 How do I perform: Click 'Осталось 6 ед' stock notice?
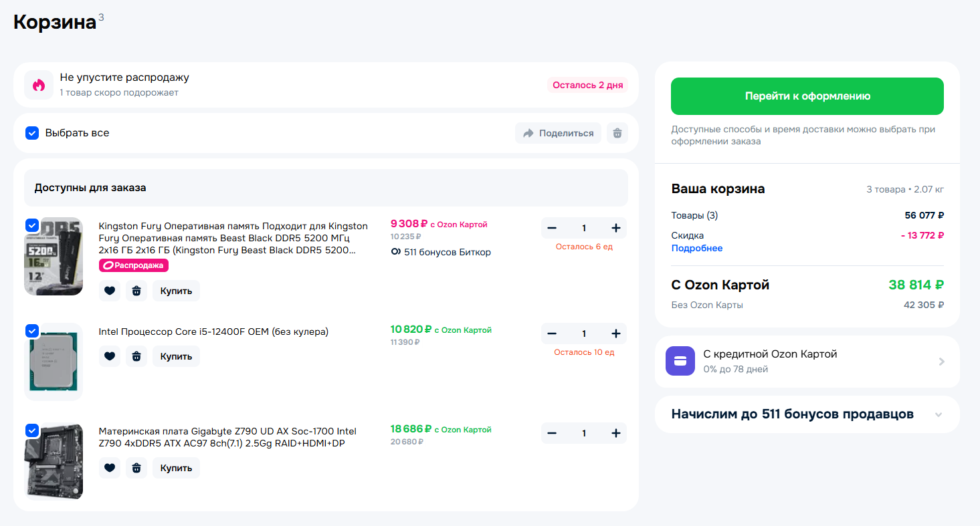(x=584, y=247)
